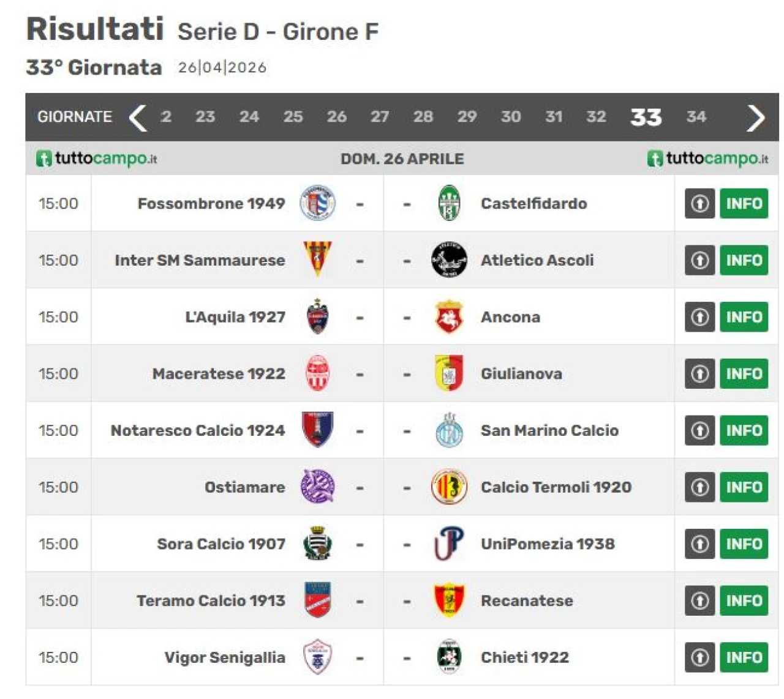Go to previous giornate with left chevron
Viewport: 784px width, 699px height.
pyautogui.click(x=138, y=118)
